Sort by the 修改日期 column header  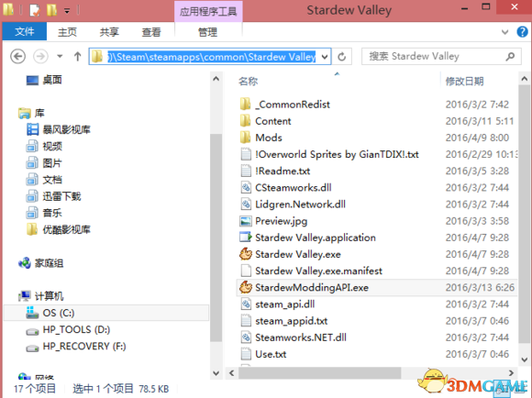(x=464, y=82)
